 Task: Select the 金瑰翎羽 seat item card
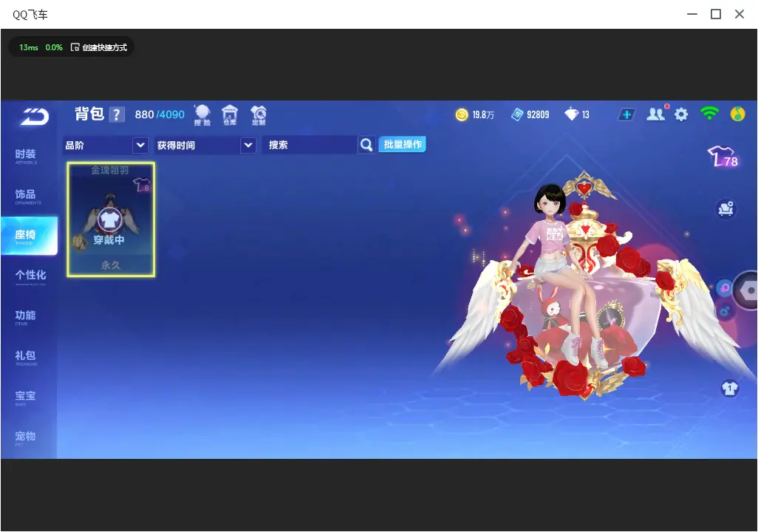[x=111, y=219]
